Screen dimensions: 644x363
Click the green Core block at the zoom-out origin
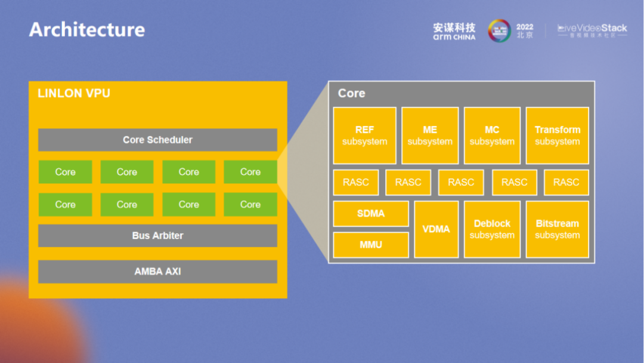point(250,172)
